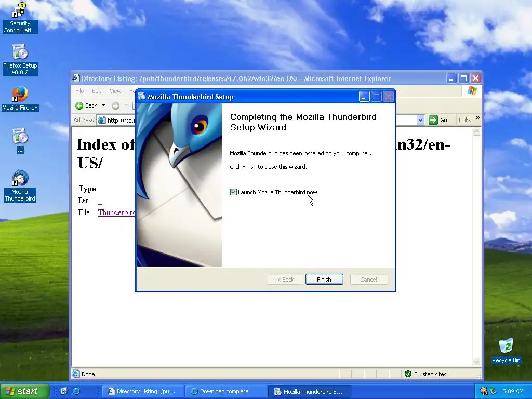Open the File menu in Internet Explorer

(79, 91)
